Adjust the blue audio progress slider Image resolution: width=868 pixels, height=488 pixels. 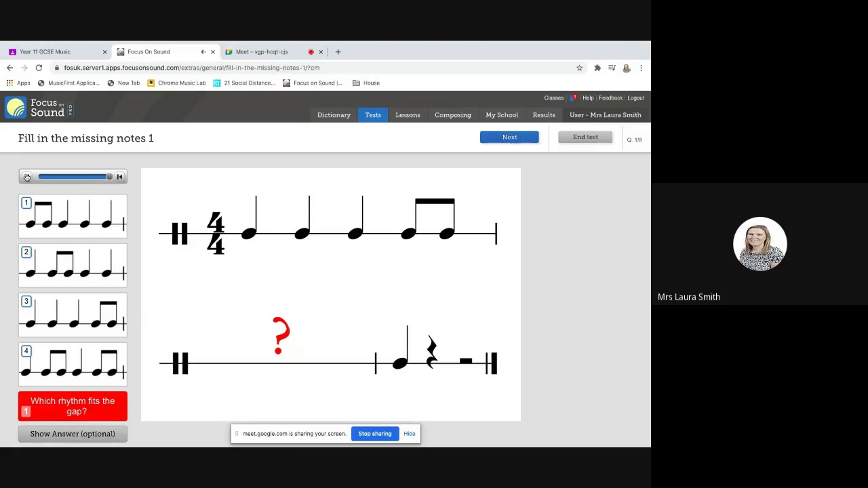74,177
